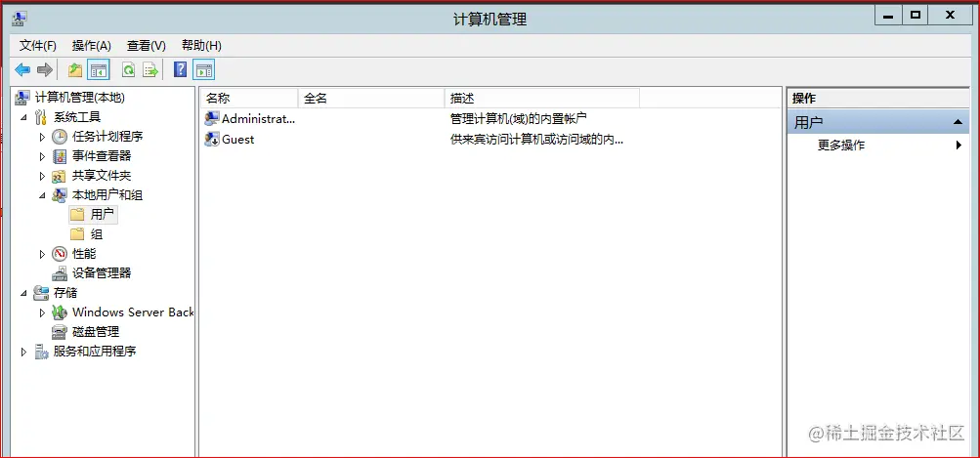Open the 操作(A) menu
This screenshot has width=980, height=458.
click(91, 46)
